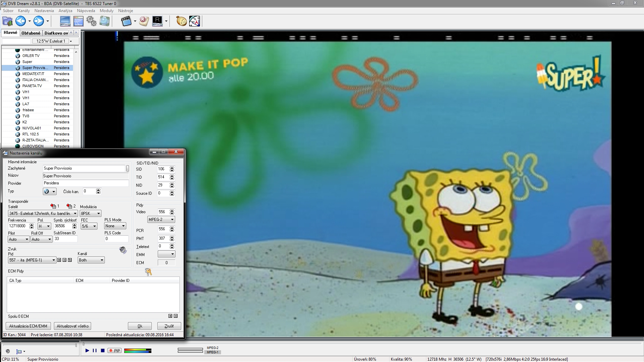Click the playback seek slider handle
The image size is (644, 362).
[84, 344]
